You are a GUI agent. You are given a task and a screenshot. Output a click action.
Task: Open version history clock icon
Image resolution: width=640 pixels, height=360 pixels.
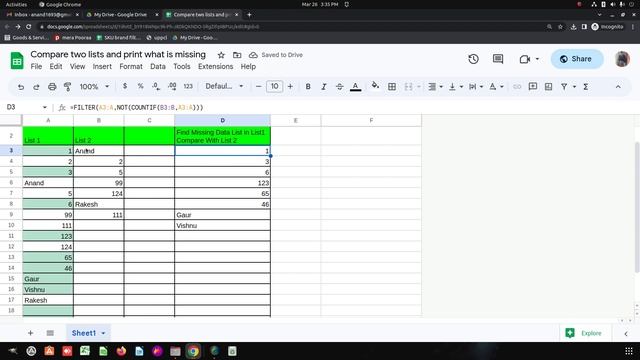point(473,59)
